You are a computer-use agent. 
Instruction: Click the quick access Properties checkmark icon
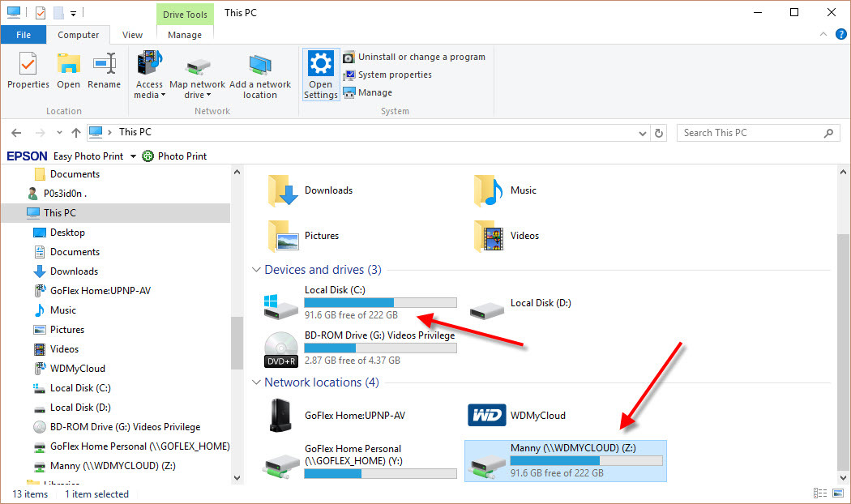(x=41, y=12)
